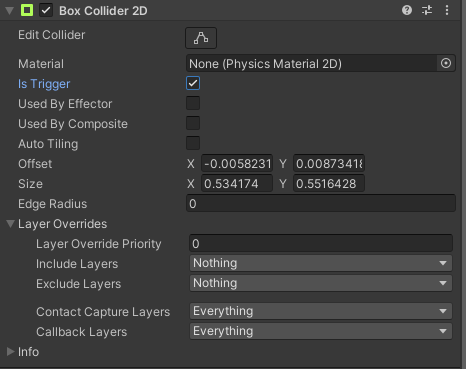
Task: Click the Material label
Action: pos(41,64)
